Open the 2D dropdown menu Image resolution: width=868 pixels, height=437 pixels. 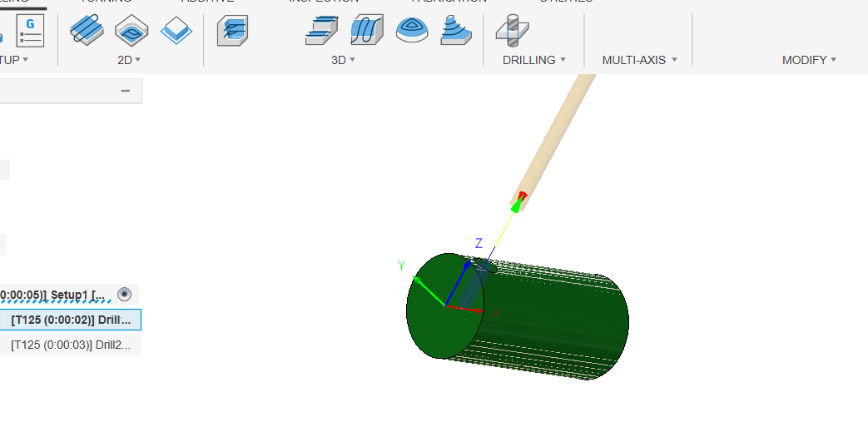pos(129,60)
